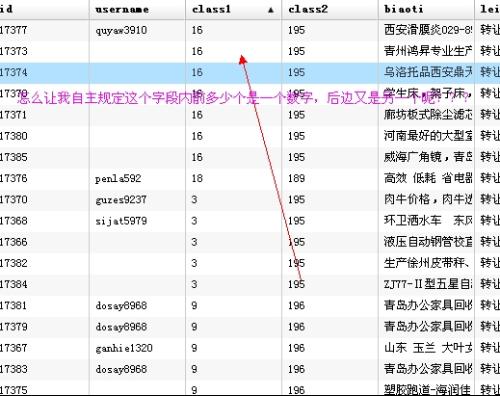The image size is (500, 396).
Task: Click username dosay8968 in row 17381
Action: (x=121, y=306)
